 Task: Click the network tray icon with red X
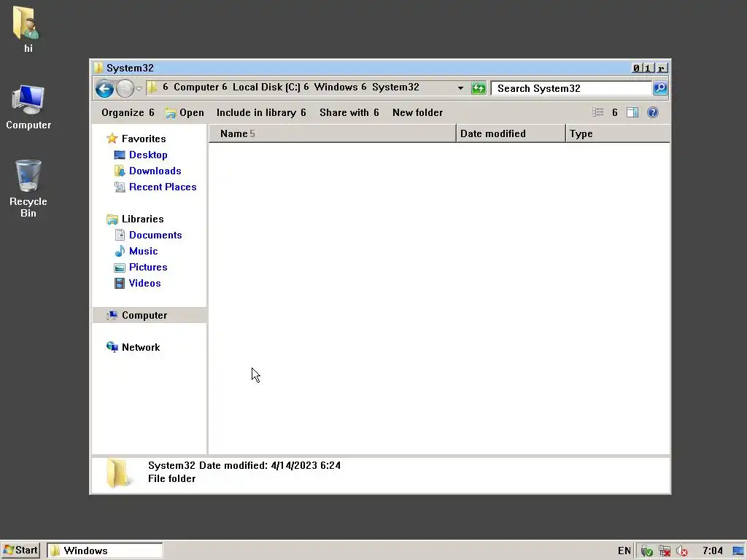click(x=664, y=551)
